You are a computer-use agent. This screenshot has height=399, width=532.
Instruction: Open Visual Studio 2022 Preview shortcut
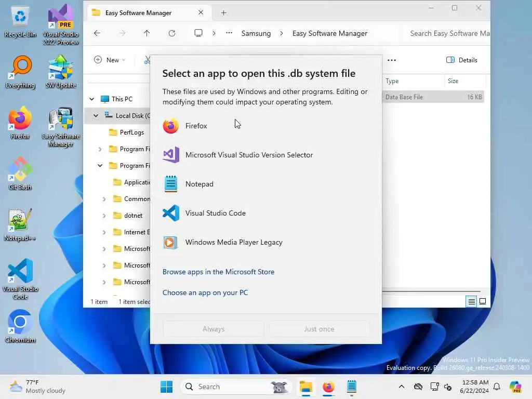pos(61,24)
